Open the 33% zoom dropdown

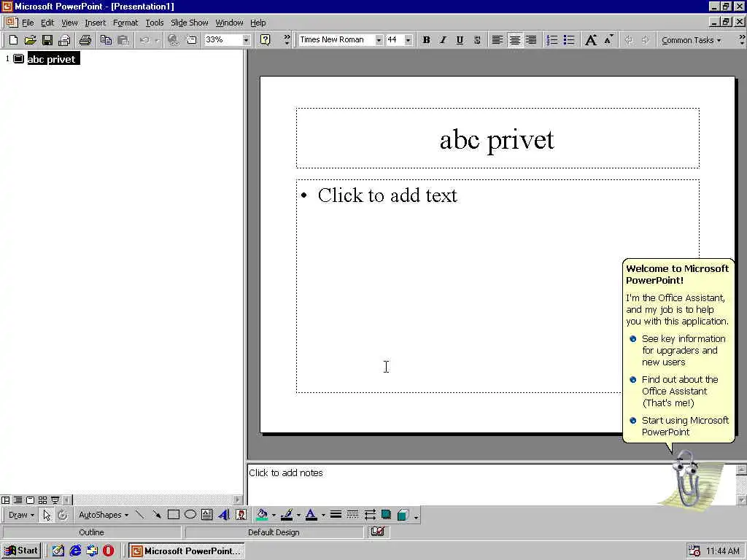pyautogui.click(x=246, y=40)
